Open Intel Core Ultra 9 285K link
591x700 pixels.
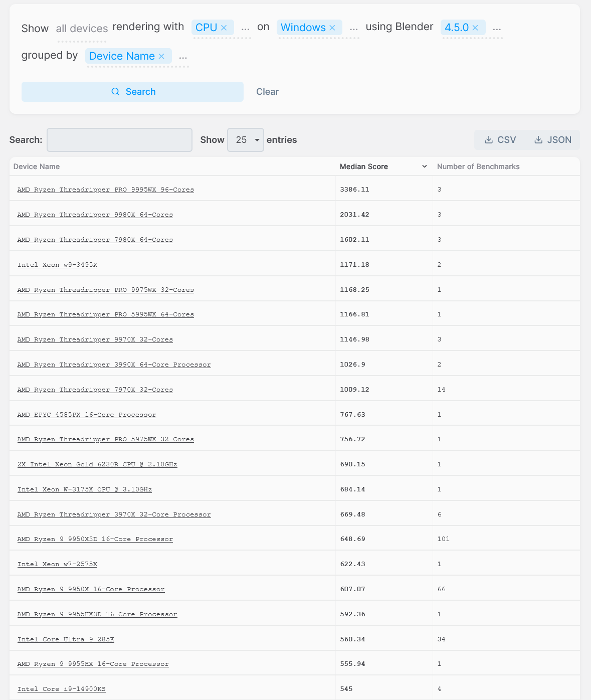66,639
